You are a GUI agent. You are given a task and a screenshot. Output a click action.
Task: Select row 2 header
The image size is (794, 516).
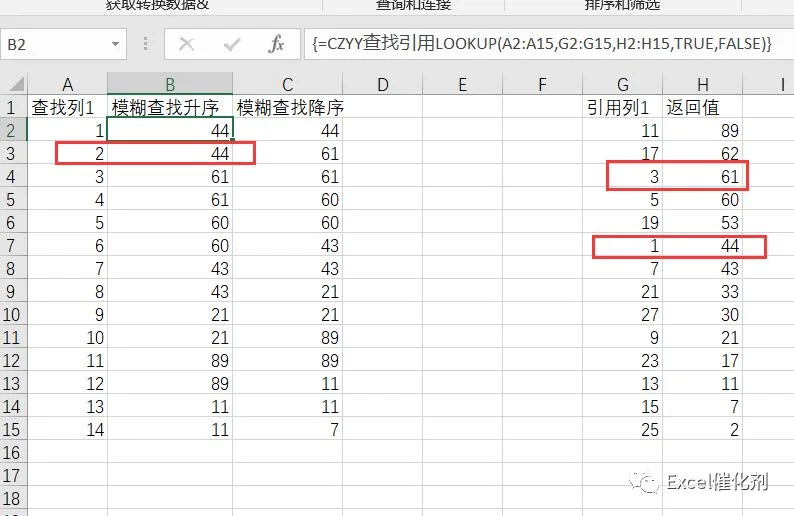14,130
